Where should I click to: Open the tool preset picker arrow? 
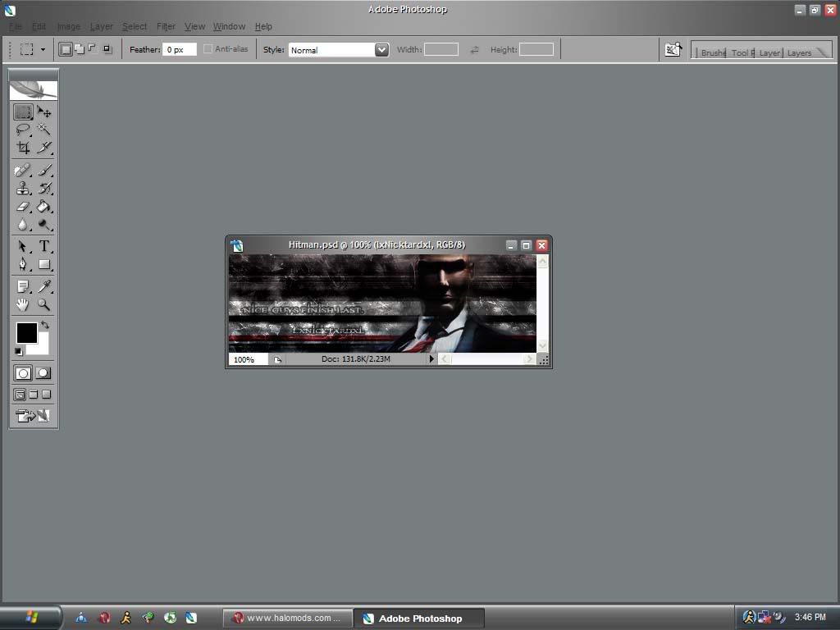43,50
